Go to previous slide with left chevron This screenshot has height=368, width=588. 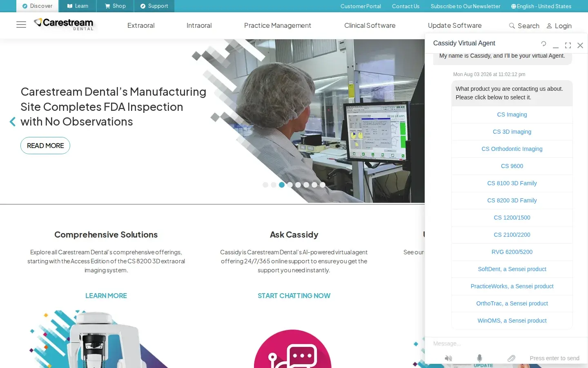point(13,121)
